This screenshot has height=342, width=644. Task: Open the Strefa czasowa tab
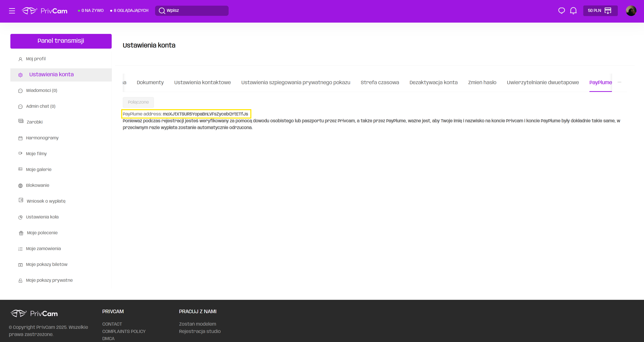[380, 82]
